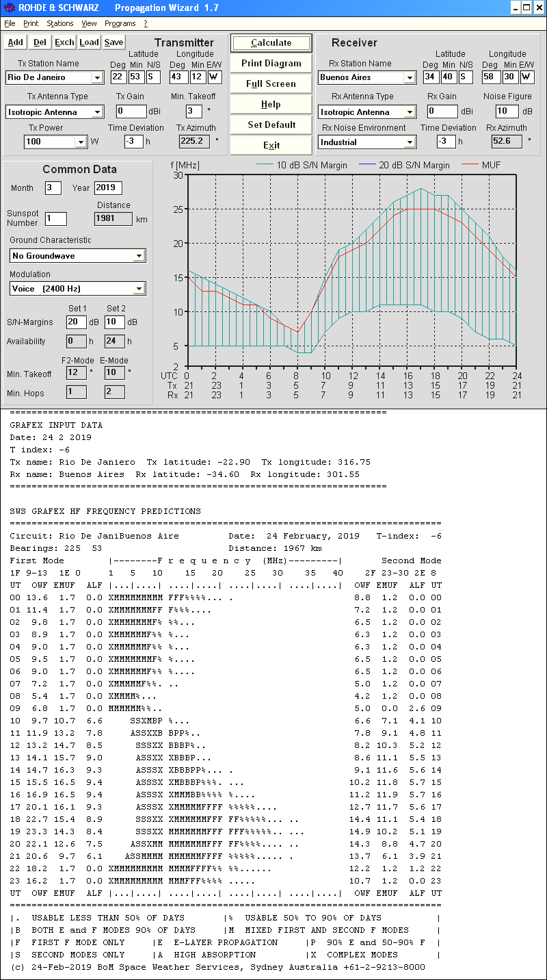547x980 pixels.
Task: Expand the Rx Noise Environment dropdown
Action: click(410, 142)
